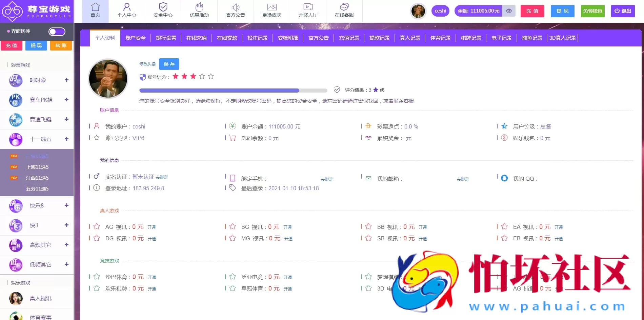Screen dimensions: 644x320
Task: Expand the 时时彩 category
Action: (x=66, y=80)
